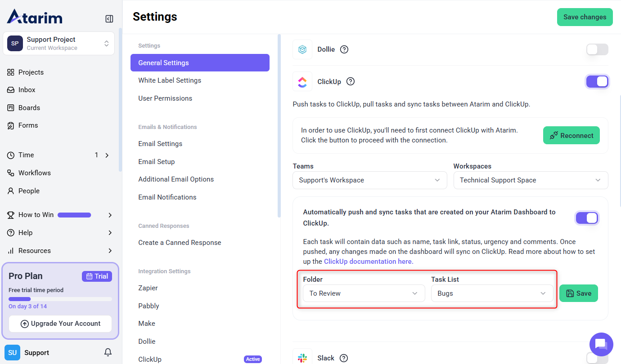Go to Inbox in the sidebar
Viewport: 621px width, 364px height.
pos(27,90)
